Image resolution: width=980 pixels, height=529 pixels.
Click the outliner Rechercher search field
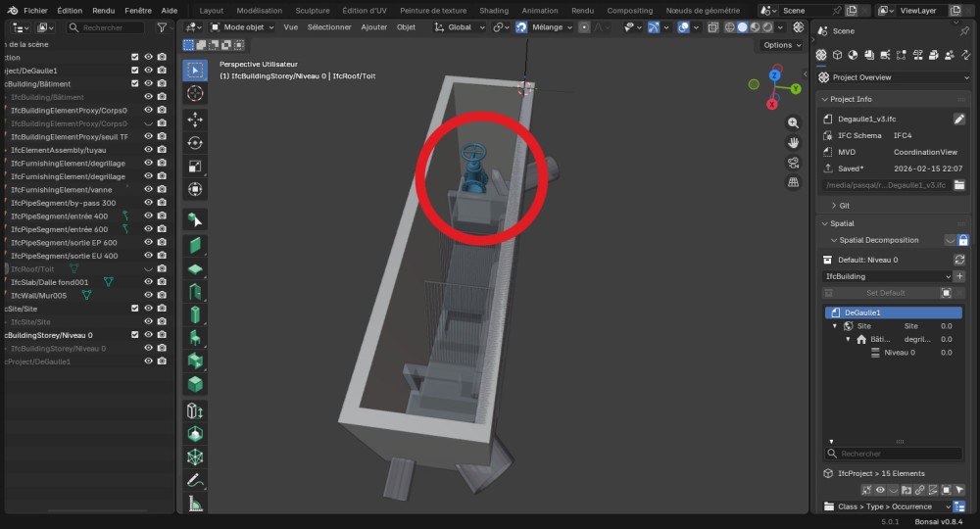coord(110,28)
